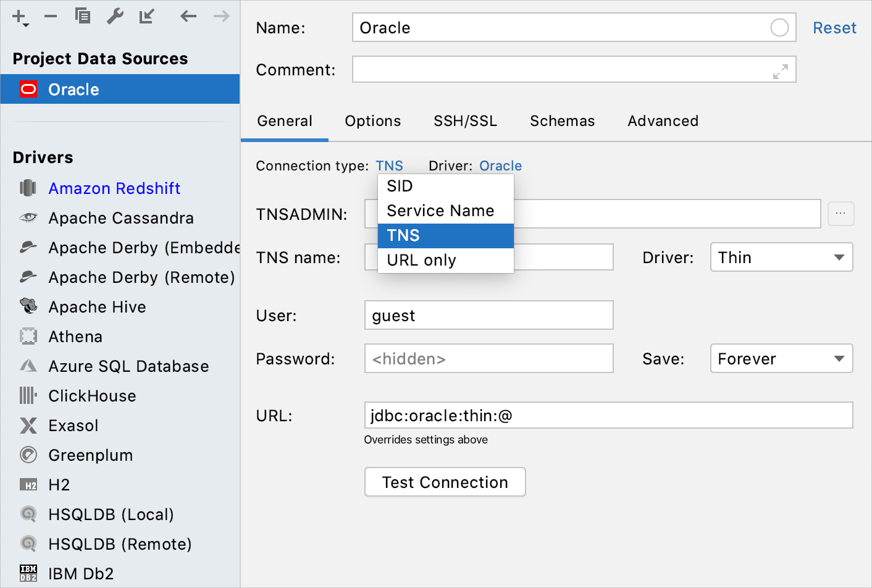Click the Athena driver icon

click(28, 336)
